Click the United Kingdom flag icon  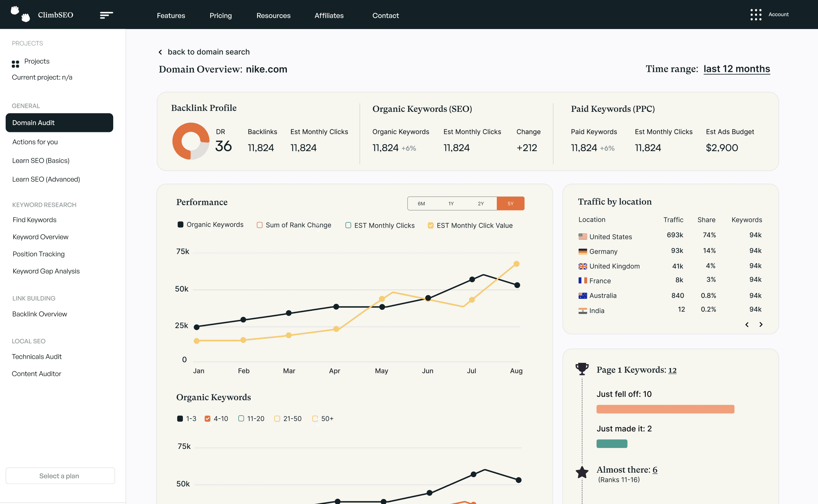(x=583, y=266)
